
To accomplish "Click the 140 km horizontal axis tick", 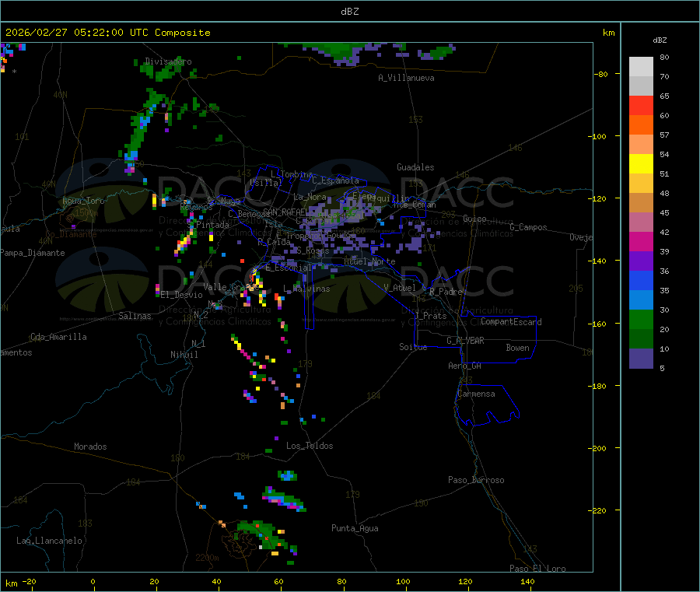I will (527, 581).
